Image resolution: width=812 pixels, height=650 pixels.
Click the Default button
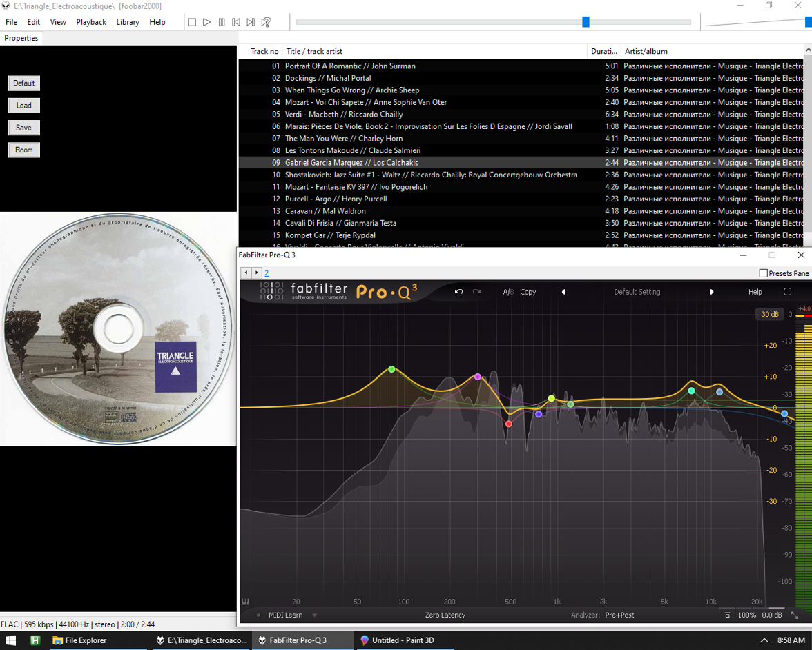(23, 83)
